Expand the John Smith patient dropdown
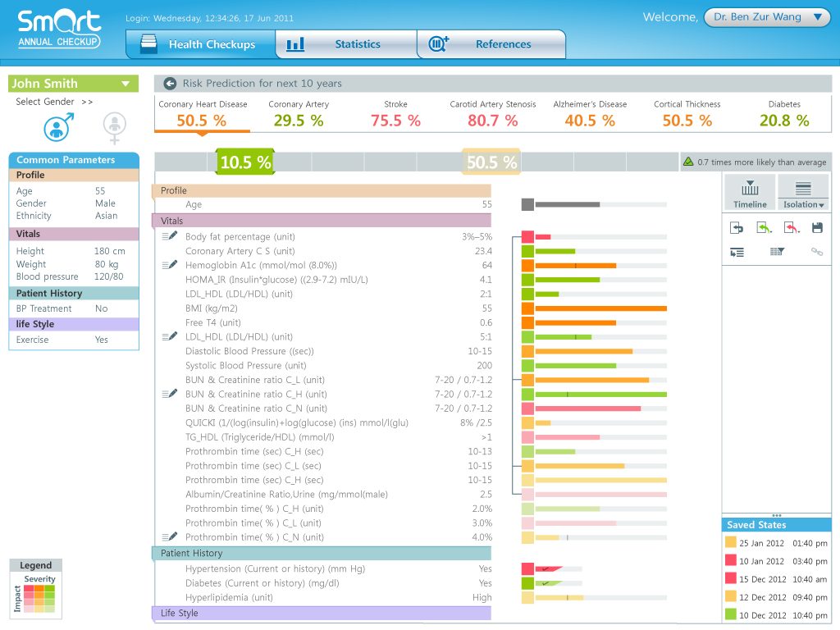 73,84
